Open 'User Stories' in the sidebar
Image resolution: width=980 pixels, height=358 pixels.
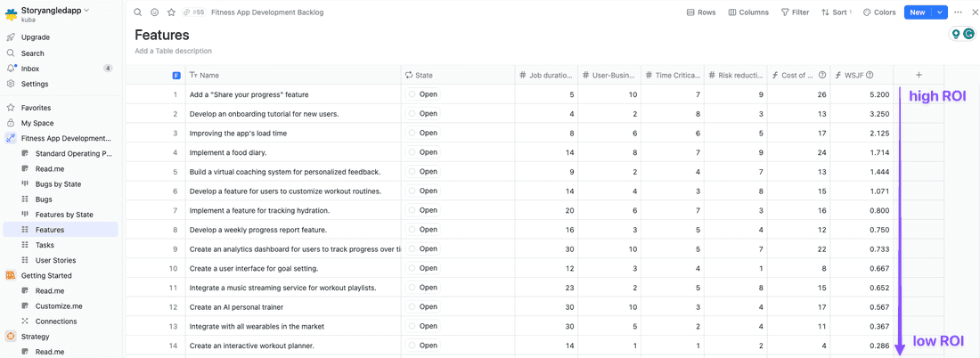55,261
